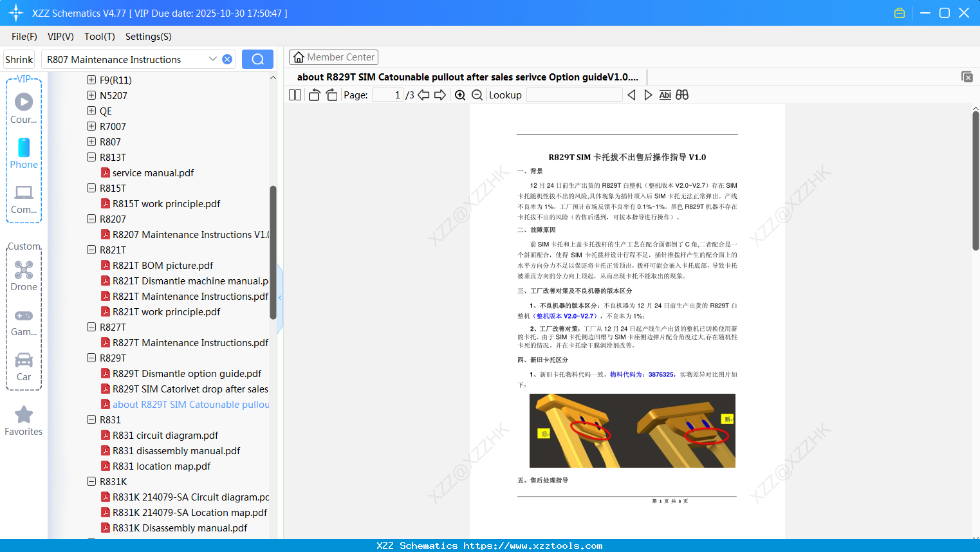
Task: Open the search history dropdown arrow
Action: (x=212, y=59)
